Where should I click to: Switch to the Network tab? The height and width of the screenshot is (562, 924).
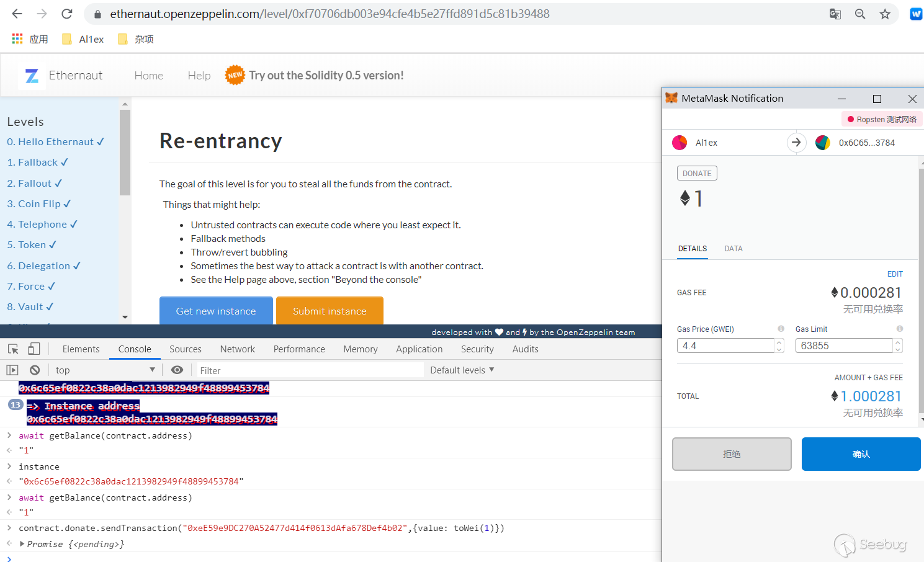(237, 349)
